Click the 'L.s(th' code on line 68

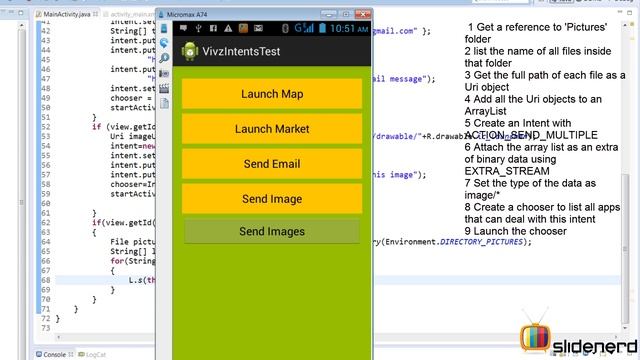click(x=142, y=280)
